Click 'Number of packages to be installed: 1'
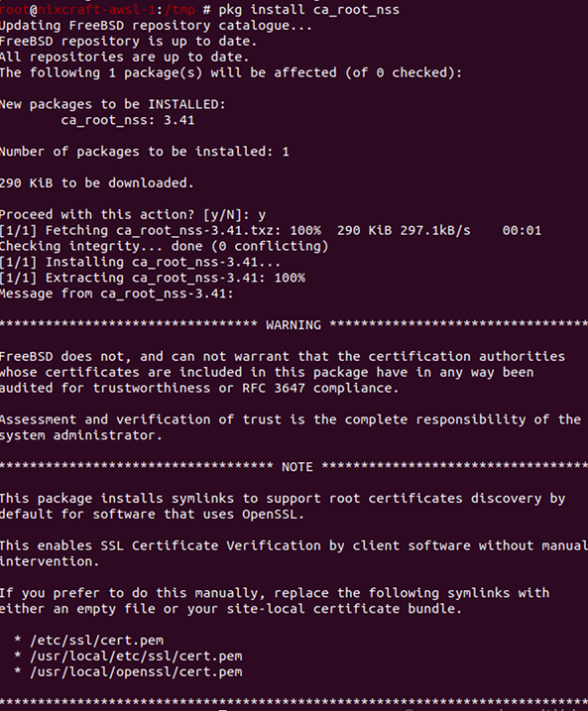Screen dimensions: 588x711 pyautogui.click(x=144, y=152)
